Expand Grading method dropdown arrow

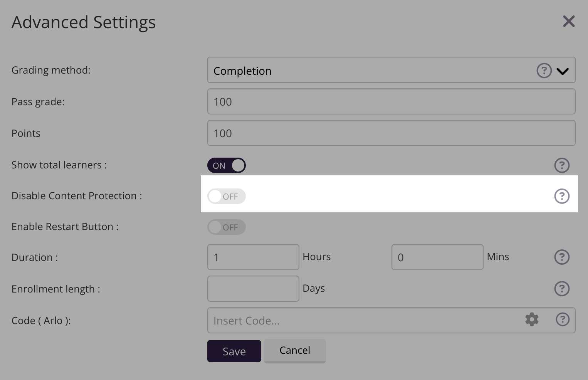point(563,71)
